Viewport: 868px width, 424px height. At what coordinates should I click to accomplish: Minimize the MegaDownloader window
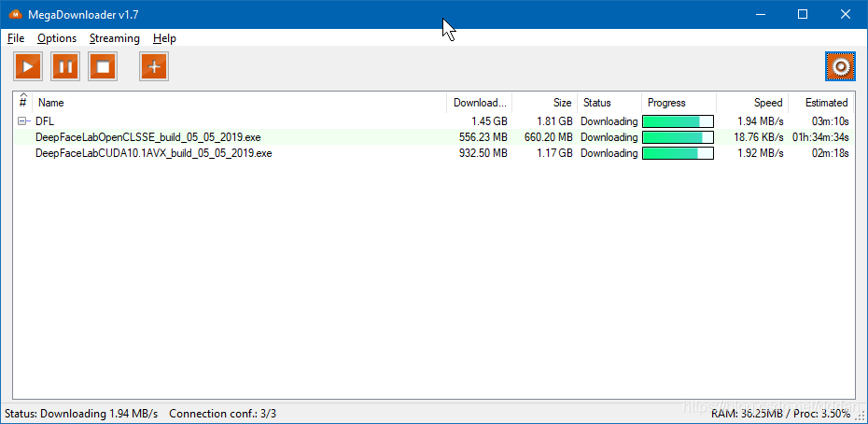click(762, 15)
